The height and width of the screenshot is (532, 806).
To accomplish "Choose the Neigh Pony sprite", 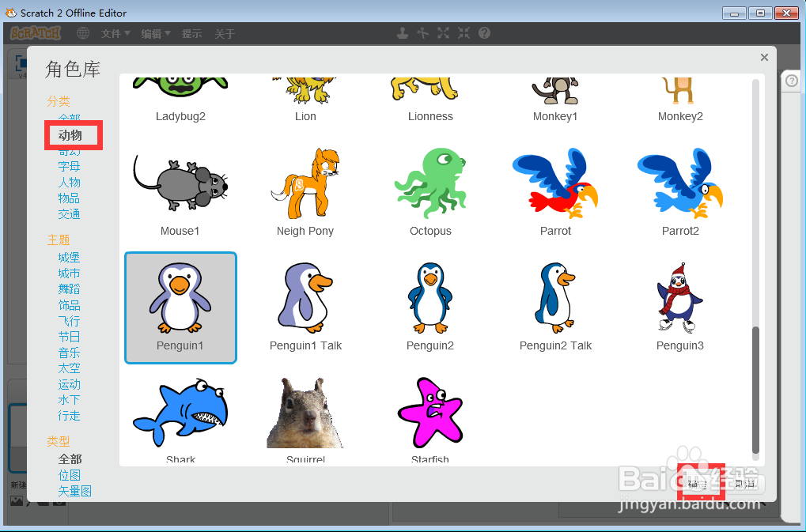I will 305,193.
